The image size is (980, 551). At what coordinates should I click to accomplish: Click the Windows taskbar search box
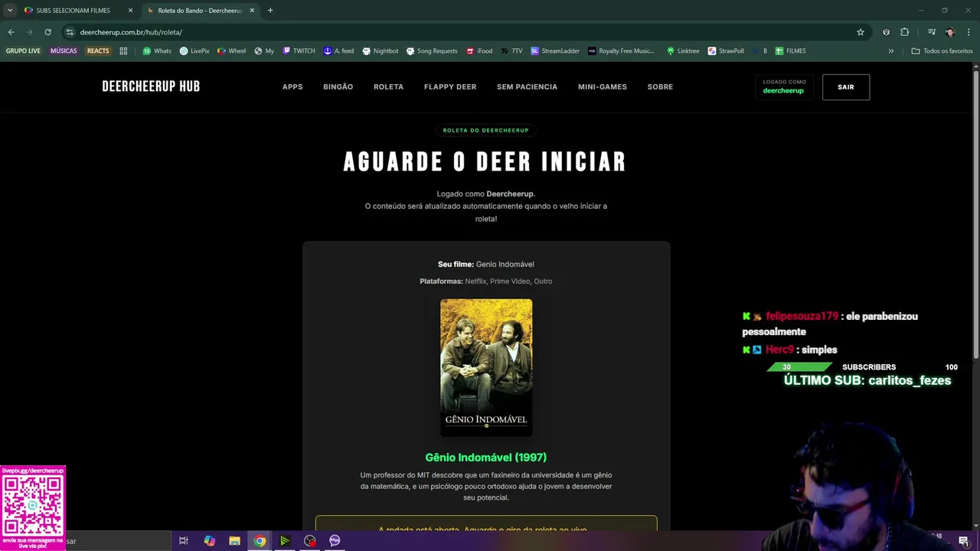pos(117,541)
